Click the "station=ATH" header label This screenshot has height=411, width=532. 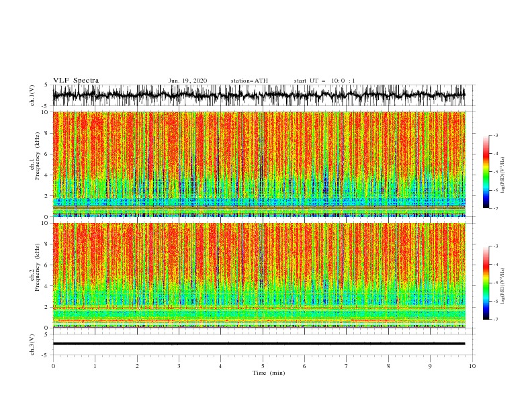click(249, 81)
